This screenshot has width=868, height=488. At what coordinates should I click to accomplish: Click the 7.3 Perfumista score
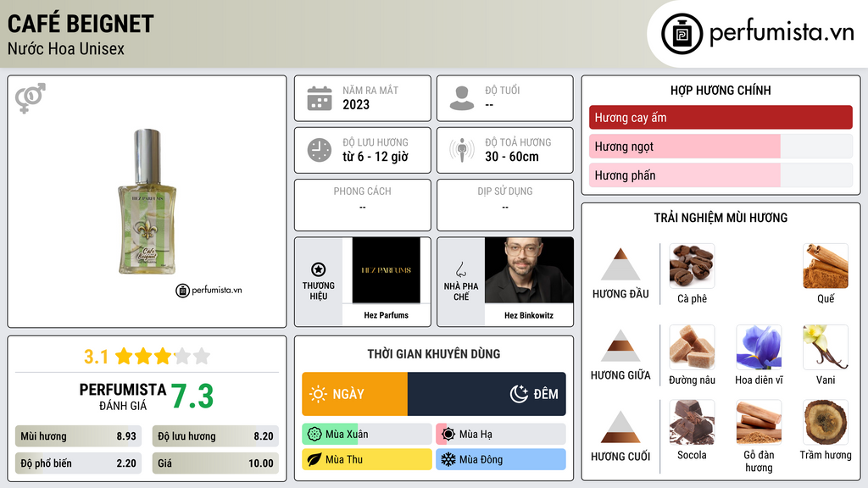(x=192, y=396)
